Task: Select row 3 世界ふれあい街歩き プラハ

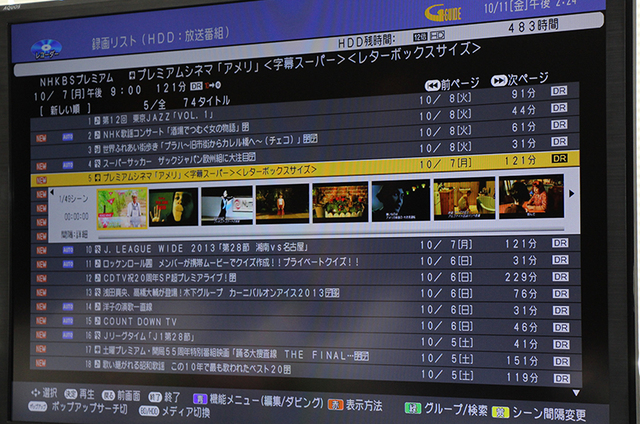Action: click(x=305, y=140)
